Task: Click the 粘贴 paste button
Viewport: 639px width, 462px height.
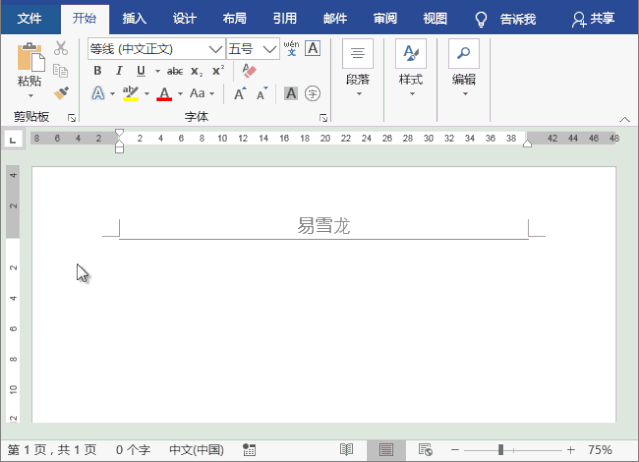Action: [x=29, y=66]
